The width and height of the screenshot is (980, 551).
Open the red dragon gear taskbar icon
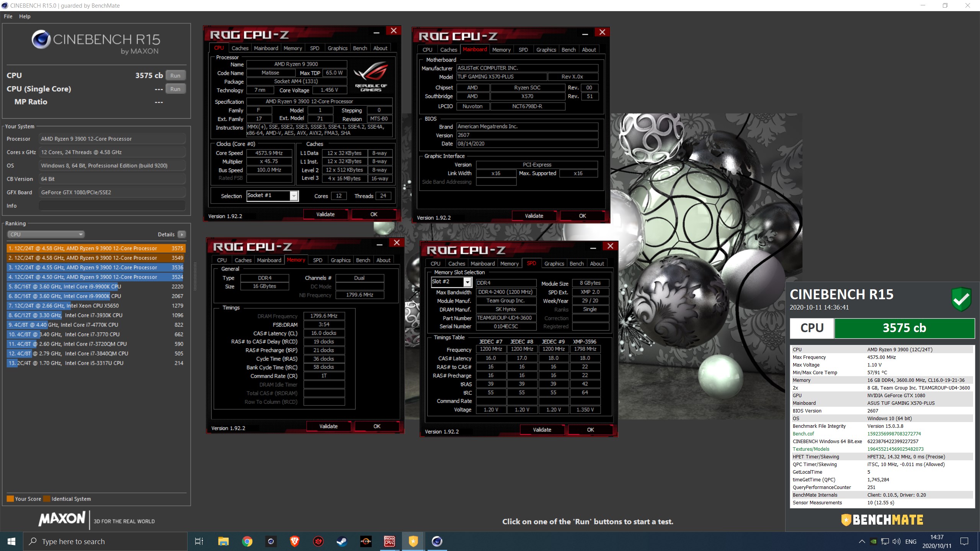click(318, 541)
